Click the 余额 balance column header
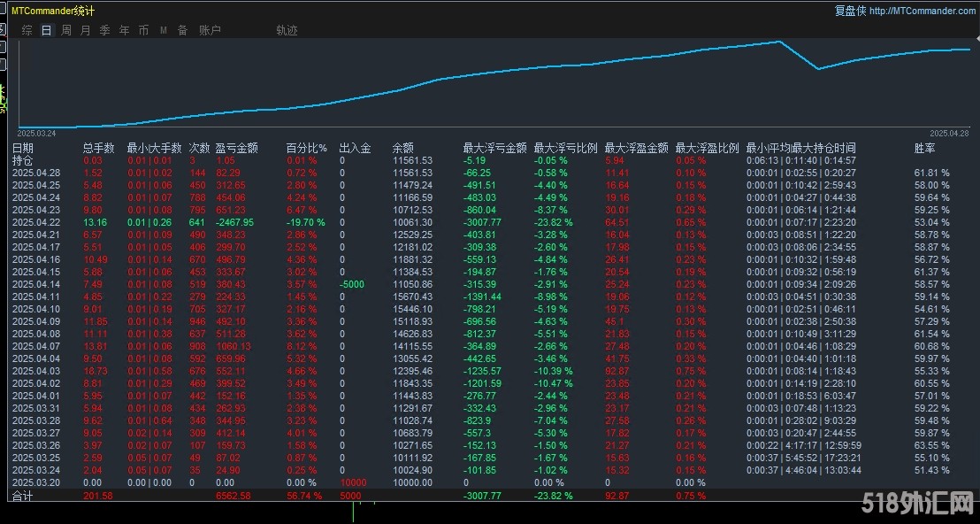This screenshot has width=980, height=524. pyautogui.click(x=402, y=148)
